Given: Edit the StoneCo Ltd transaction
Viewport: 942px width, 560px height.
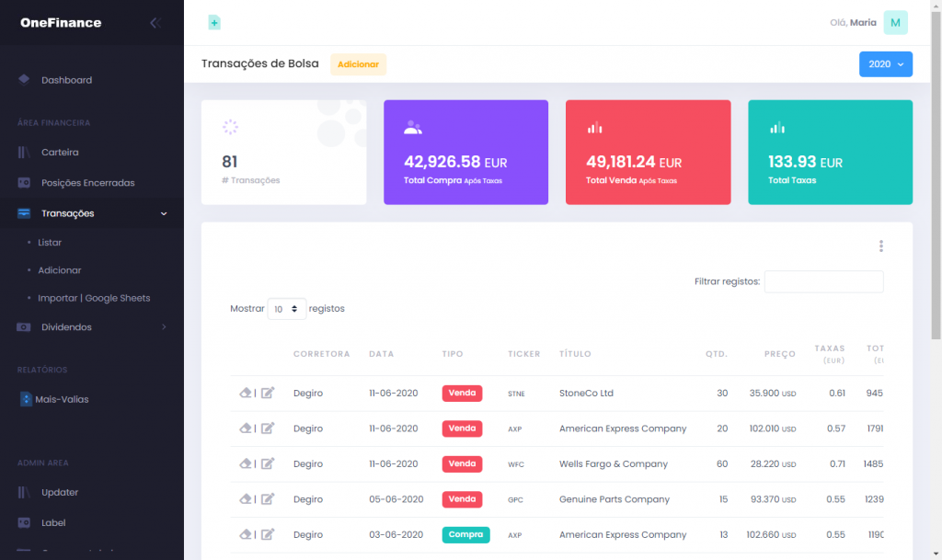Looking at the screenshot, I should [x=268, y=394].
